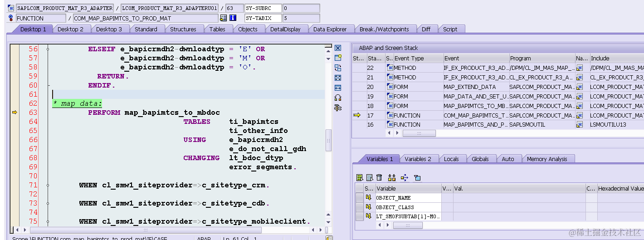Click change icon for OBJECT_NAME variable

tap(369, 198)
